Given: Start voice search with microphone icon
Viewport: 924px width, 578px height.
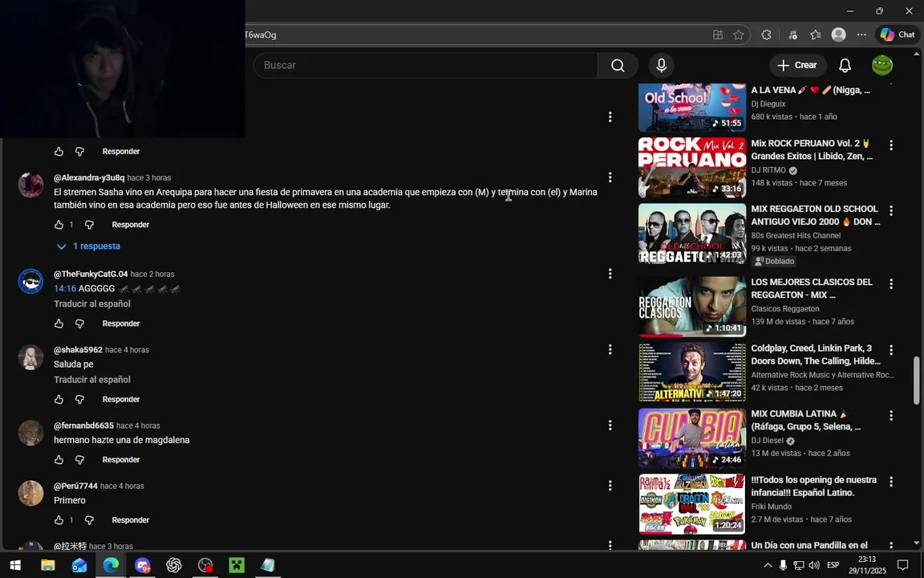Looking at the screenshot, I should tap(661, 66).
